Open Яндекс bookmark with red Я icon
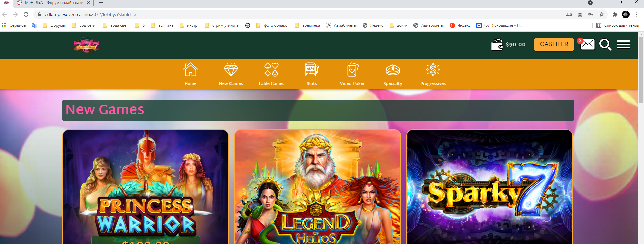 pos(460,25)
